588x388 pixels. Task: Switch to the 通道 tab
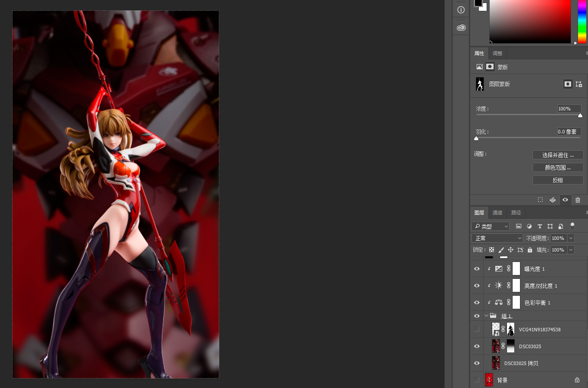[x=497, y=213]
